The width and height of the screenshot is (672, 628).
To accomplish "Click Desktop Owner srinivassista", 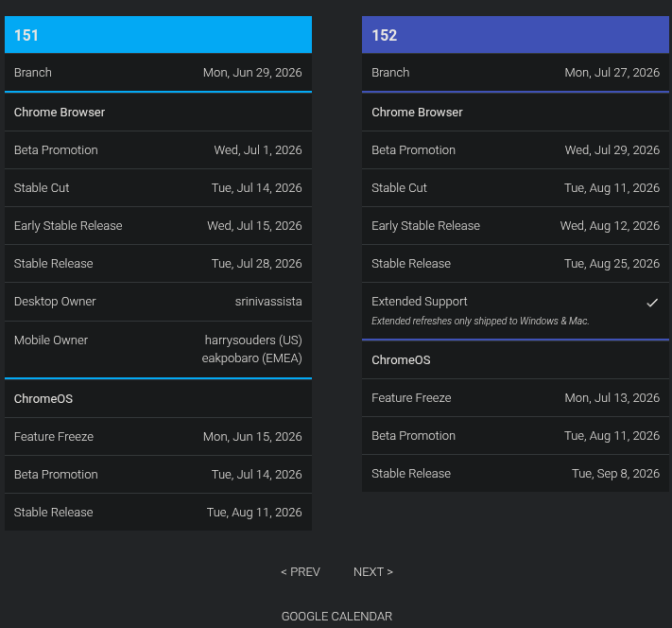I will click(268, 302).
